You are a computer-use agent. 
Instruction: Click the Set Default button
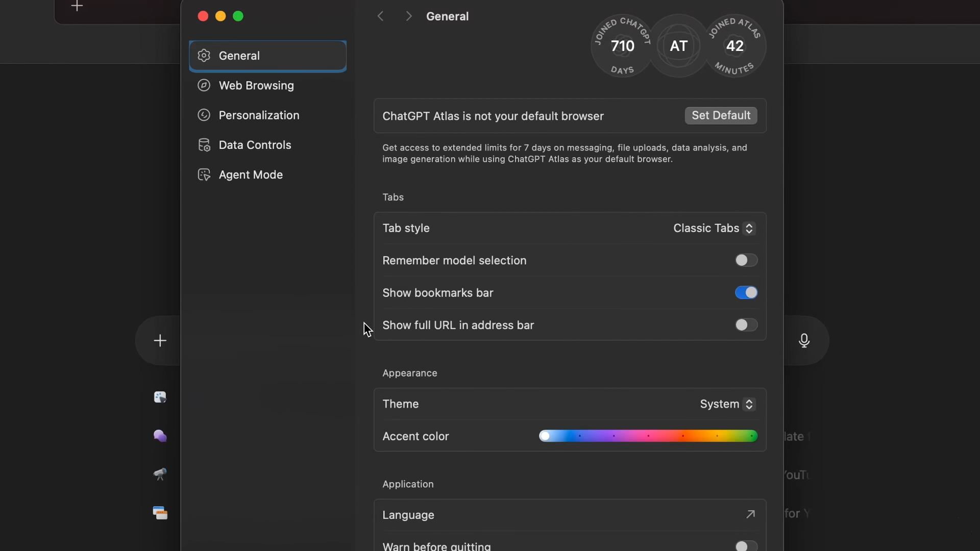[721, 115]
